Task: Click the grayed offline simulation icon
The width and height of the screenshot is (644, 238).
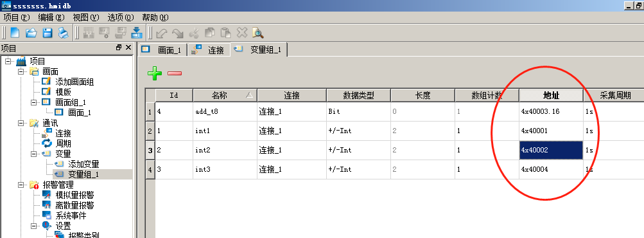Action: pyautogui.click(x=121, y=33)
